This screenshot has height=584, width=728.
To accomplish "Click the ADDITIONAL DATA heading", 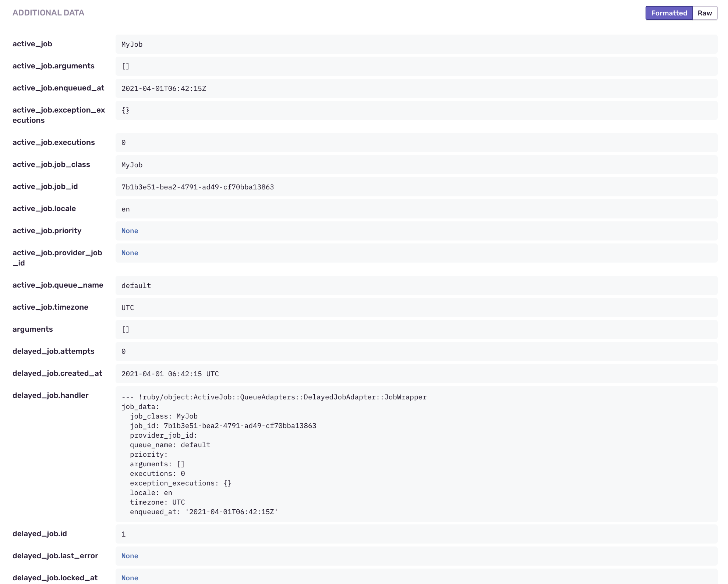I will [48, 13].
